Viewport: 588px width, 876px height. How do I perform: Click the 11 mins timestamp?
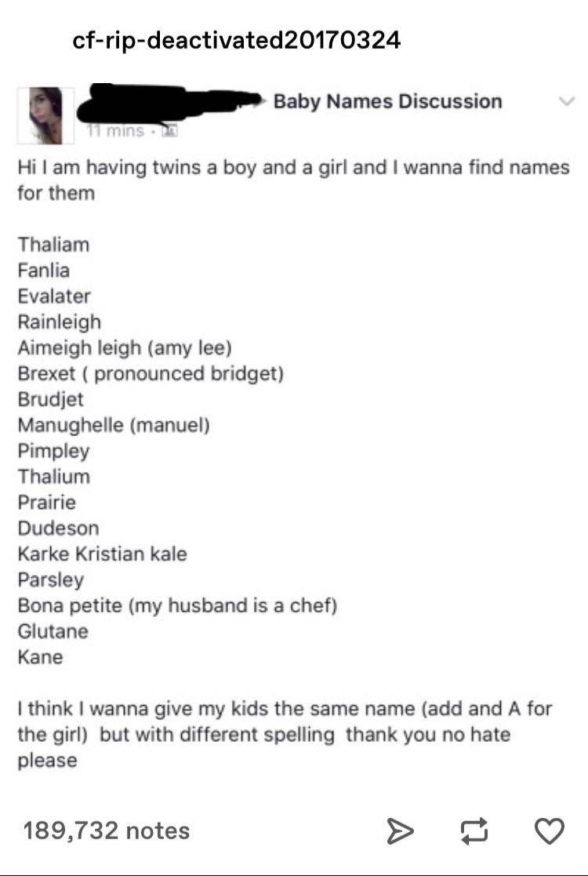[x=115, y=131]
